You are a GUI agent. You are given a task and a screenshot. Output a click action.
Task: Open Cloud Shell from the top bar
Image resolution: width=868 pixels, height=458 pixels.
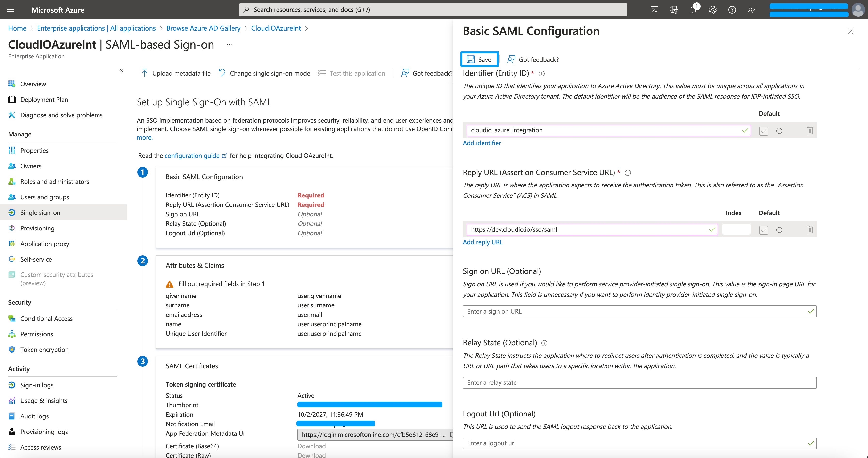pos(654,10)
